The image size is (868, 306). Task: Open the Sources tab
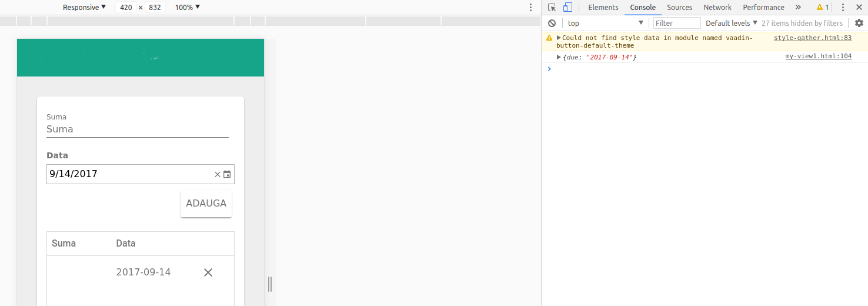tap(679, 8)
